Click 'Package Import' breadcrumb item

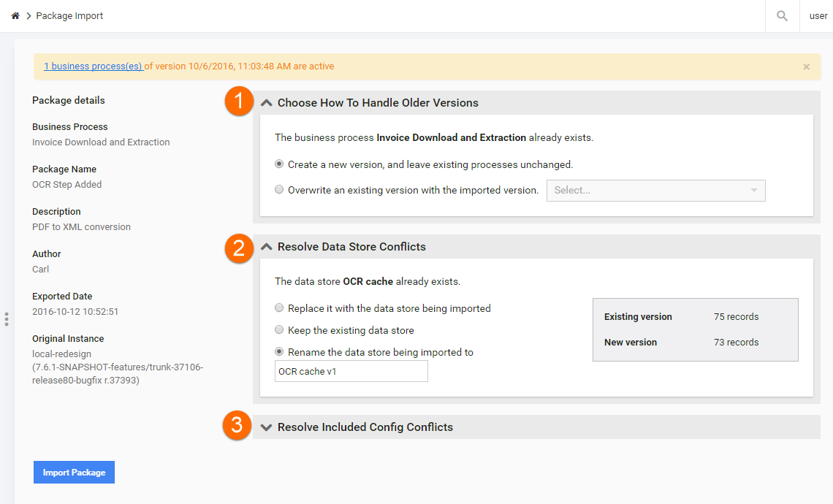point(69,16)
